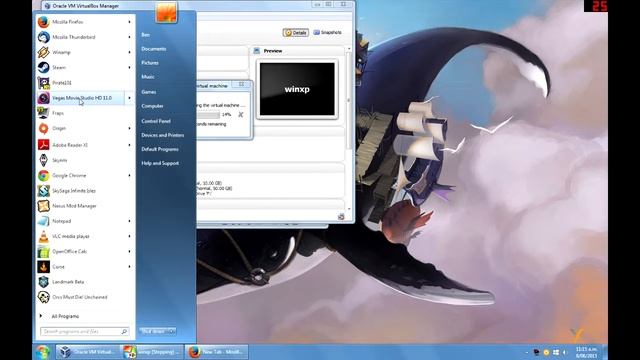Open Google Chrome from the Start menu
Viewport: 640px width, 360px height.
[x=84, y=176]
